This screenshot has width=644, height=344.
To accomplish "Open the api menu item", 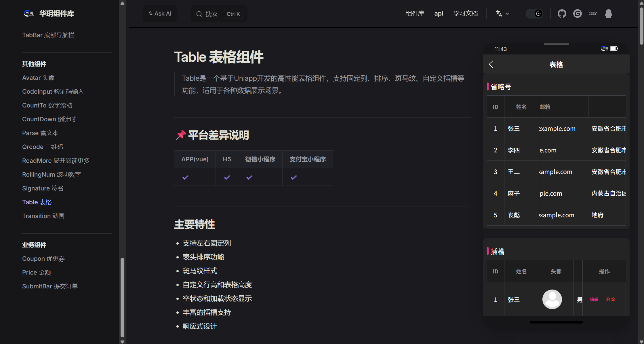I will pyautogui.click(x=439, y=14).
